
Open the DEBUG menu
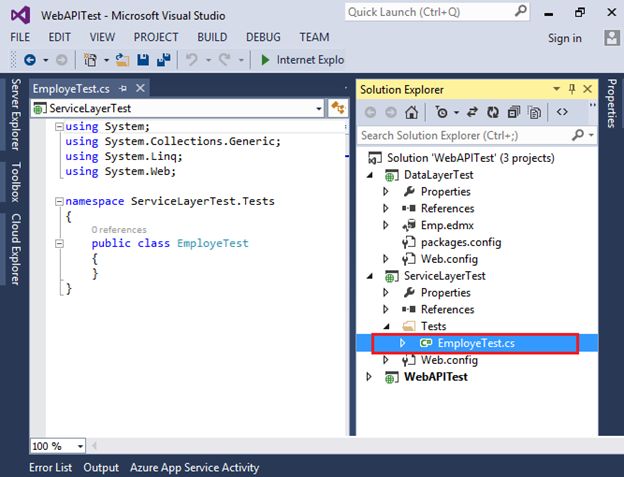pos(263,37)
